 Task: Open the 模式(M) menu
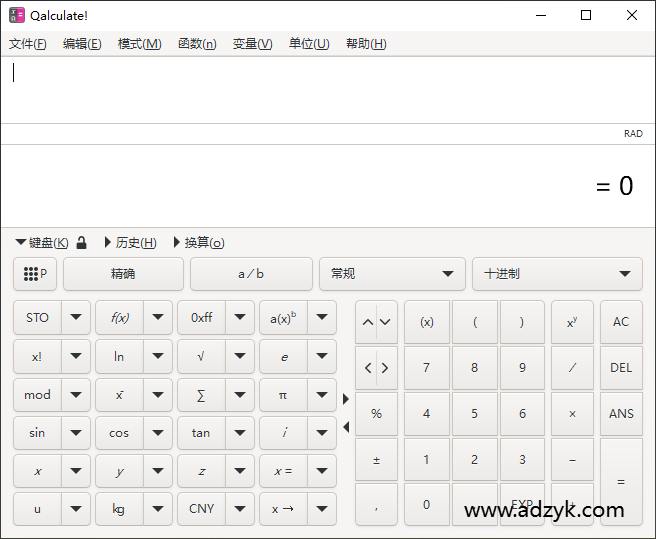(139, 44)
